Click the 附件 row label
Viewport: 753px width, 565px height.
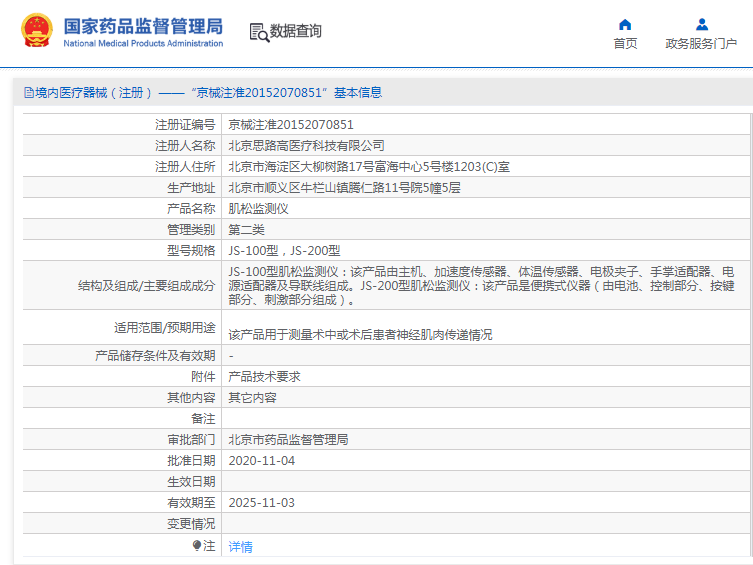click(203, 377)
